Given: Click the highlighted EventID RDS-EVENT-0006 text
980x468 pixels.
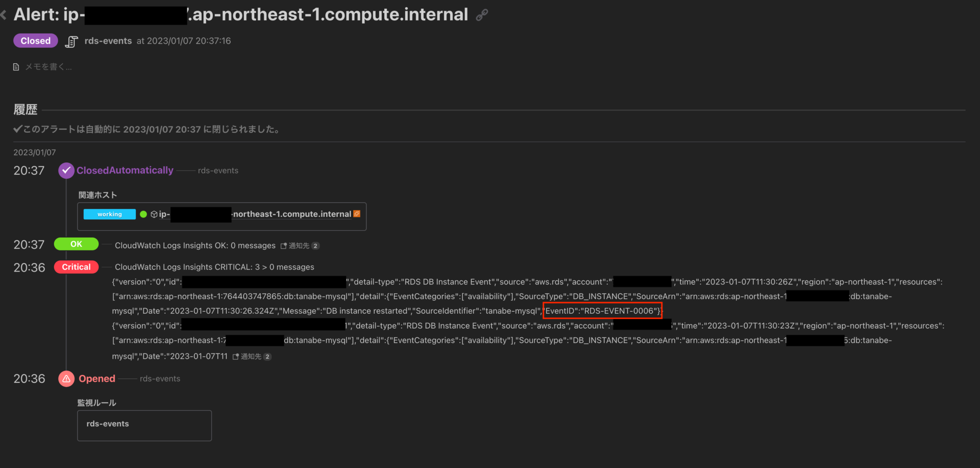Looking at the screenshot, I should tap(602, 311).
